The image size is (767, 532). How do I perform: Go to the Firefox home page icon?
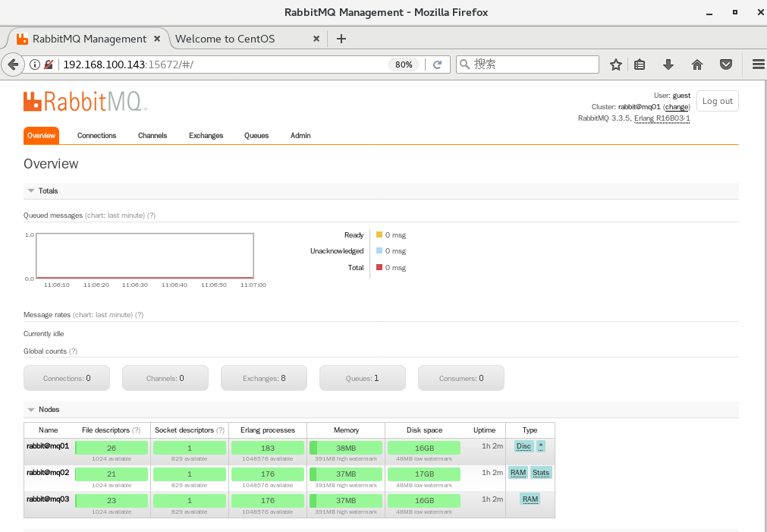coord(697,64)
